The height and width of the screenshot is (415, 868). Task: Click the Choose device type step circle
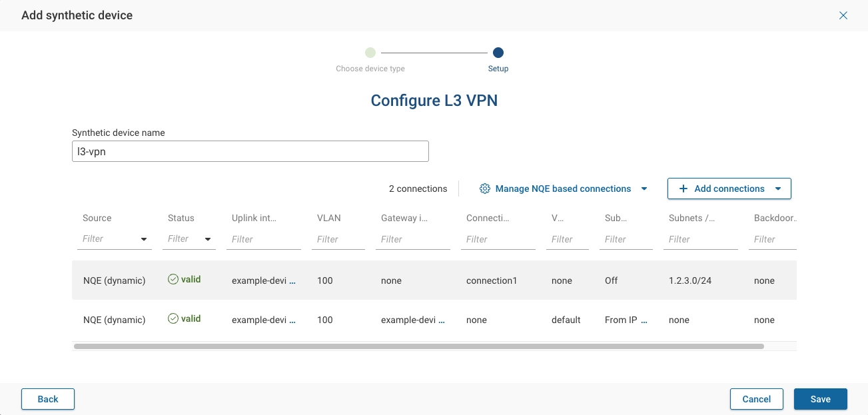pos(370,52)
